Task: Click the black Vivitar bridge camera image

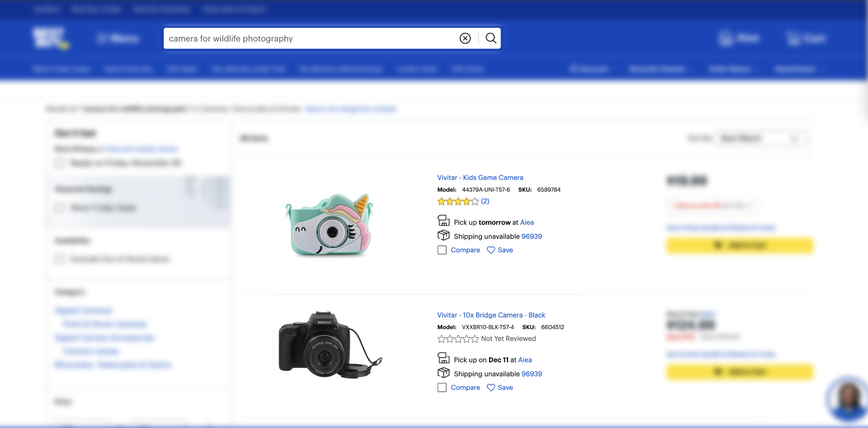Action: point(330,345)
